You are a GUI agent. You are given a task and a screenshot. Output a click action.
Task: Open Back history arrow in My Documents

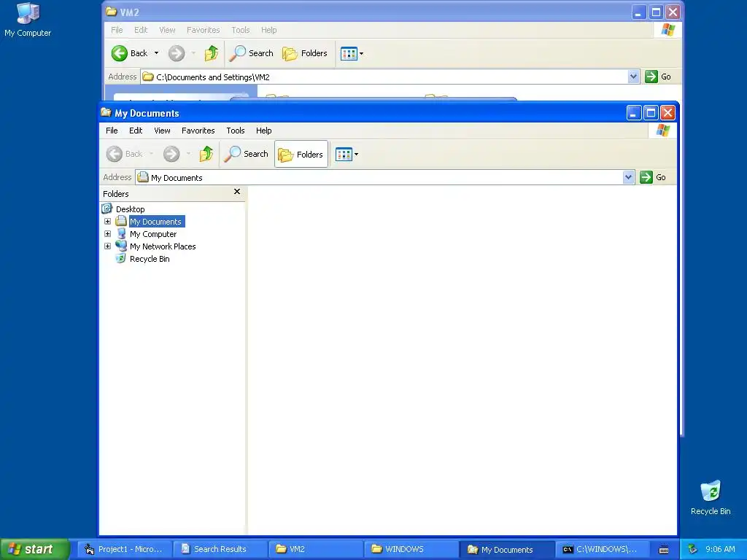pos(152,154)
